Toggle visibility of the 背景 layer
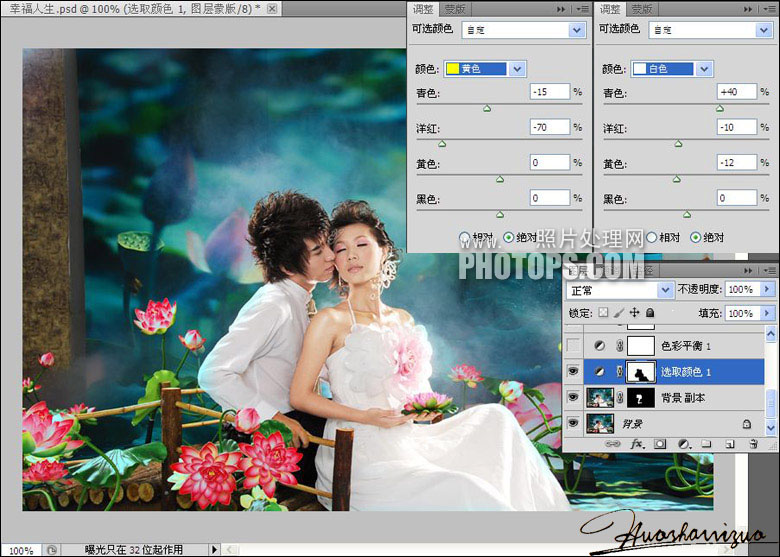 [574, 424]
